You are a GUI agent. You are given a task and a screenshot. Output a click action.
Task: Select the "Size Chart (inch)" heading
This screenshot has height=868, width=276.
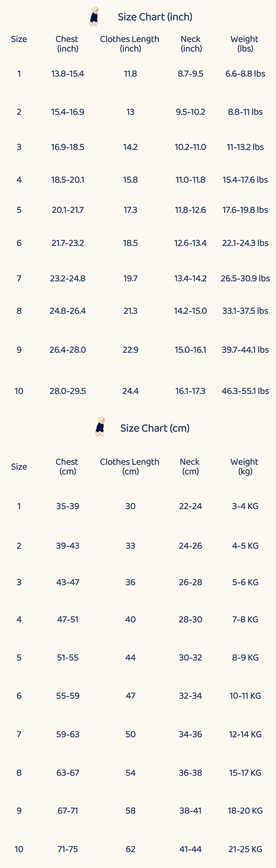click(x=155, y=17)
